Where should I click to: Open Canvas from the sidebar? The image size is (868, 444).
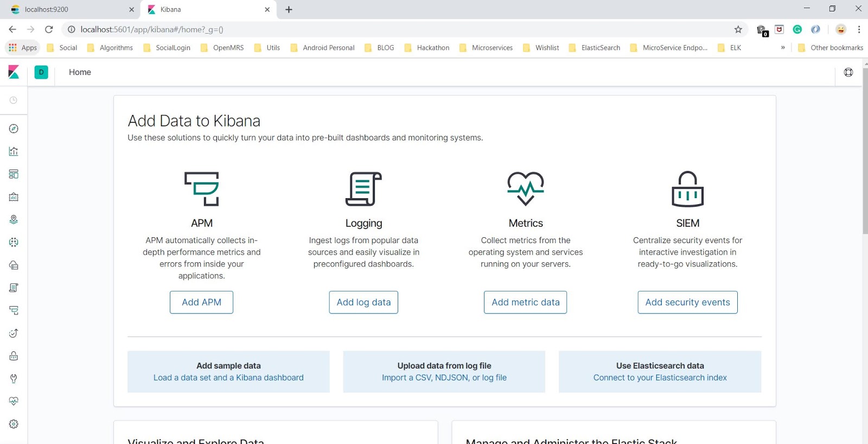coord(14,197)
